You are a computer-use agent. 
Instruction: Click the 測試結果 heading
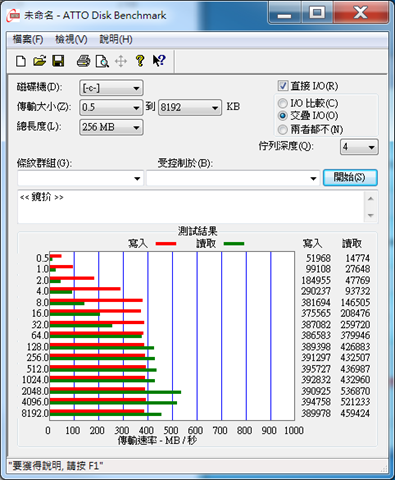197,231
